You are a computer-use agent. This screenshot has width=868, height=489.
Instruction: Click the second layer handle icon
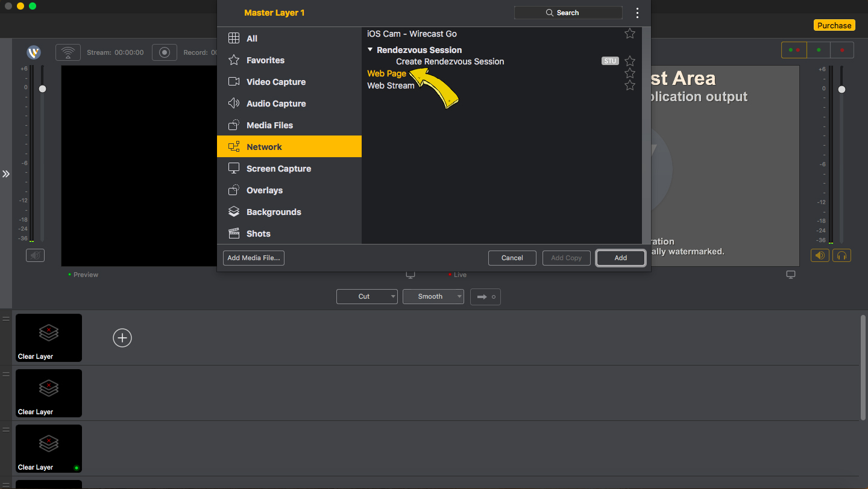click(6, 374)
